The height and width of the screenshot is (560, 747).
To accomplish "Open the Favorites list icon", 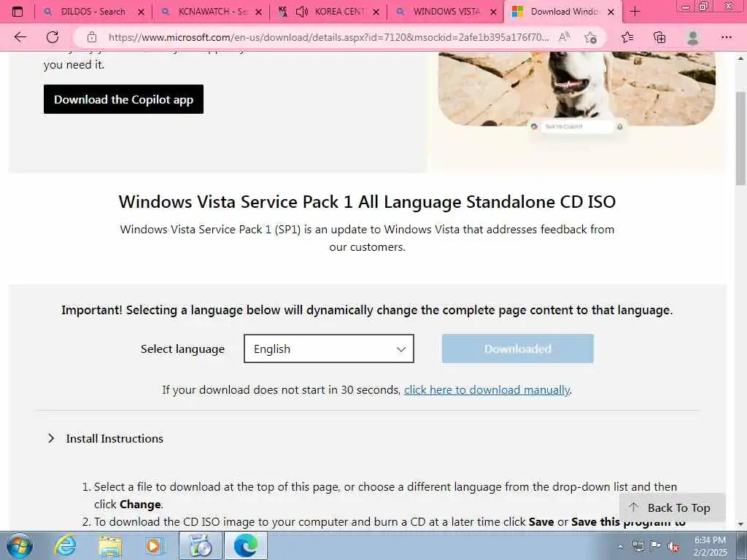I will click(627, 37).
